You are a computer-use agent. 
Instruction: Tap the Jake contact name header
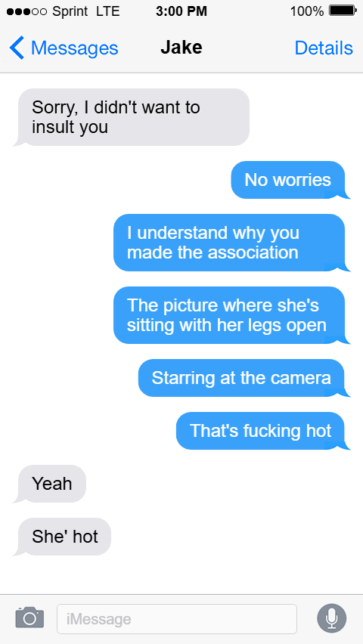pyautogui.click(x=181, y=47)
